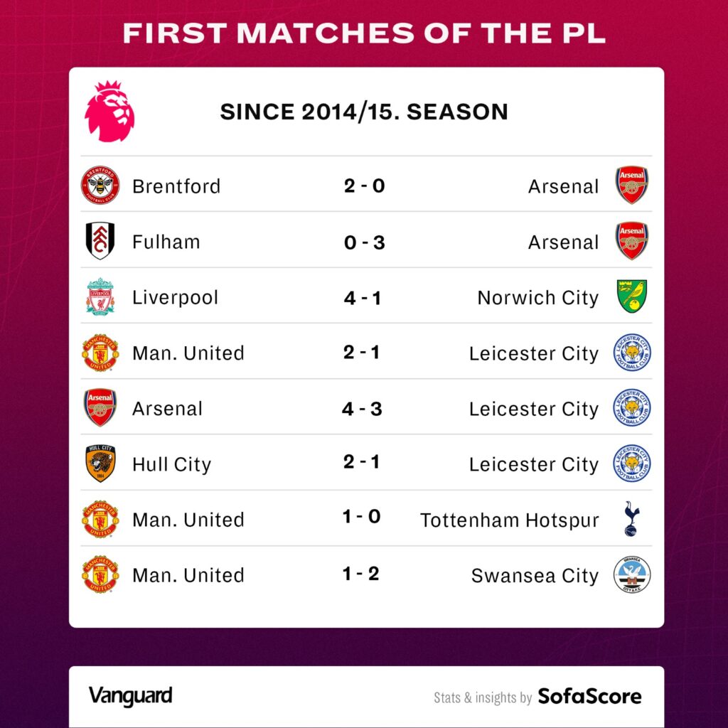The width and height of the screenshot is (728, 728).
Task: Select the Fulham club badge
Action: click(100, 241)
